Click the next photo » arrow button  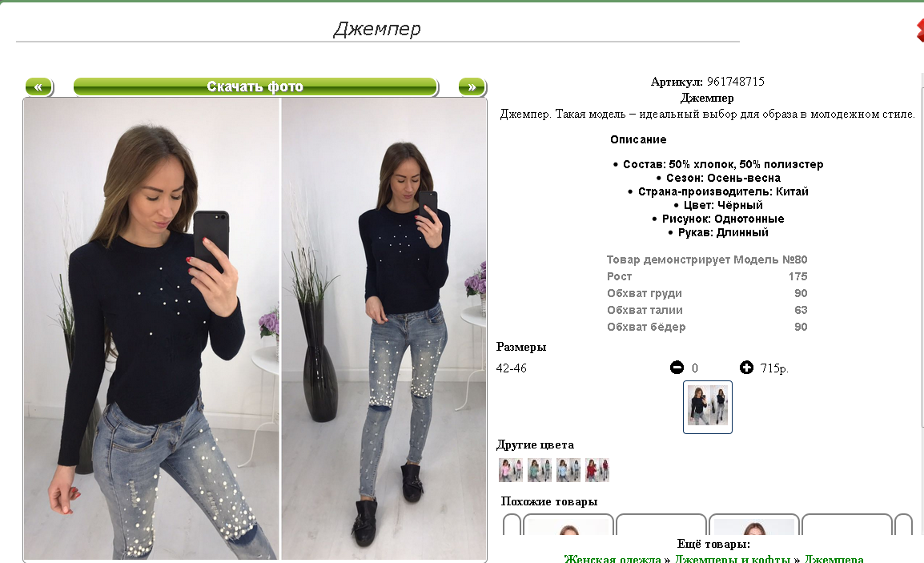tap(472, 87)
